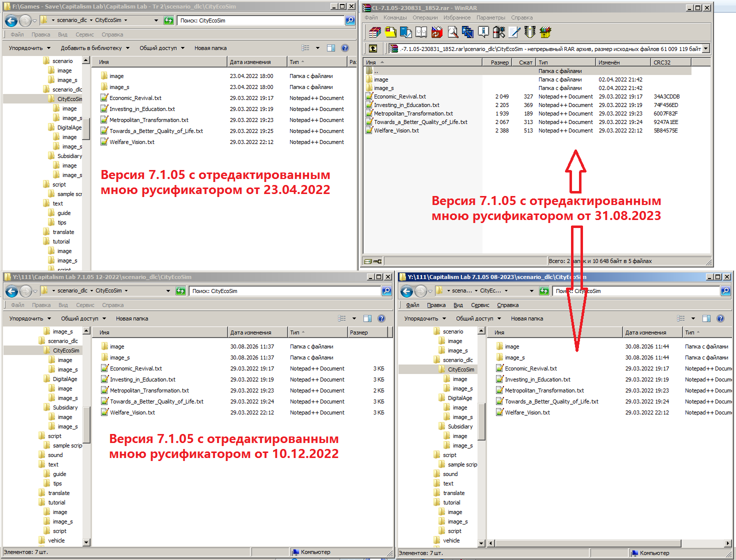736x560 pixels.
Task: Open Упорядочить dropdown in F:\Games window
Action: tap(30, 48)
